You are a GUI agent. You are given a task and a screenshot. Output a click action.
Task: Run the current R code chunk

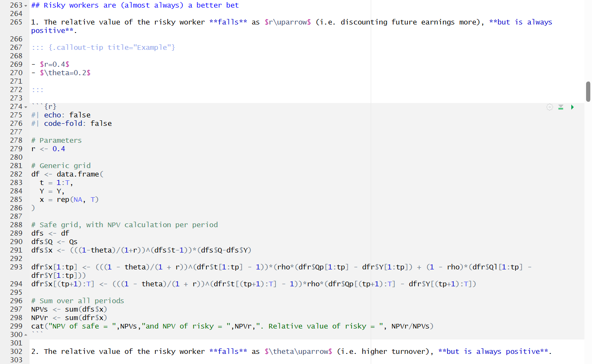(572, 107)
